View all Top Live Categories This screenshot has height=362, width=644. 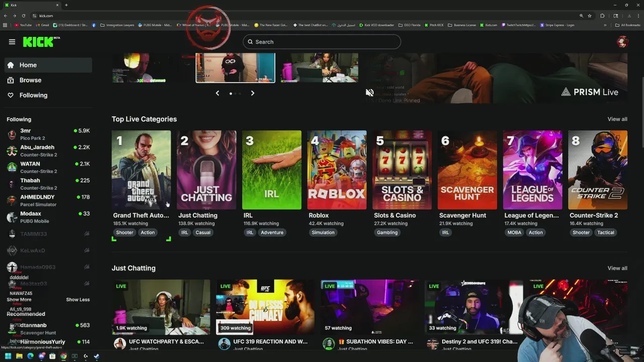click(617, 119)
